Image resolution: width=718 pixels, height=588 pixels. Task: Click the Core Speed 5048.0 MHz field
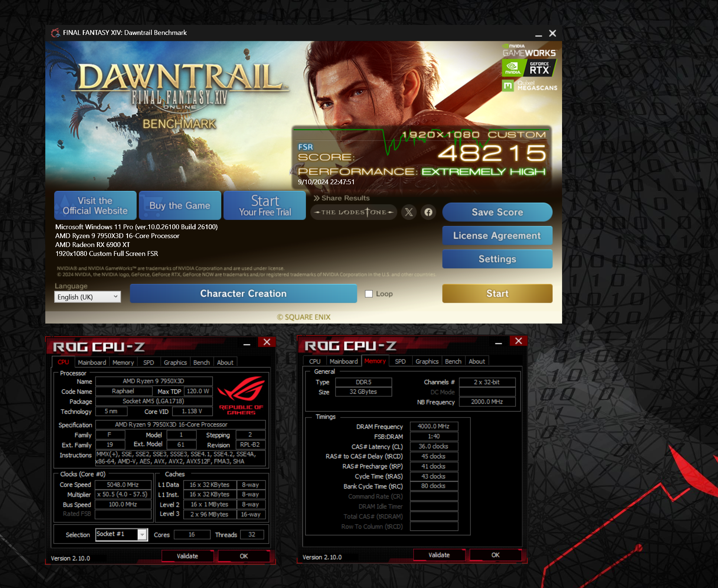(123, 485)
